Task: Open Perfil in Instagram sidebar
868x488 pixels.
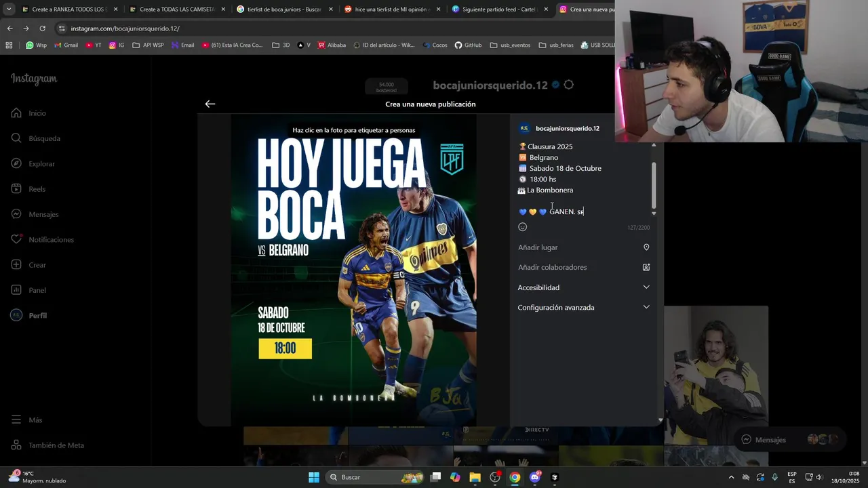Action: click(x=29, y=316)
